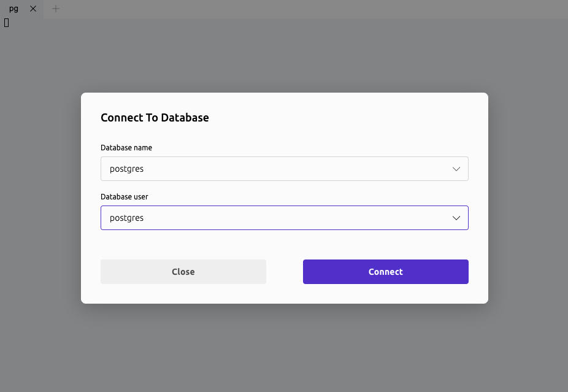Select the dropdown arrow beside postgres database name
Image resolution: width=568 pixels, height=392 pixels.
456,169
